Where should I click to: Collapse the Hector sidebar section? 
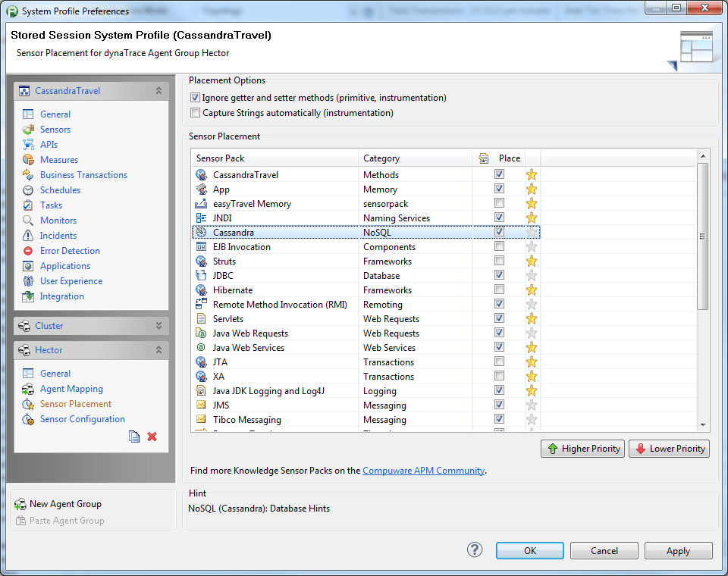(x=158, y=350)
